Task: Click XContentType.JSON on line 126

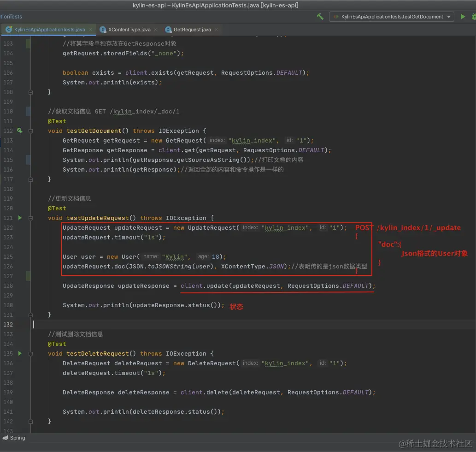Action: pos(252,267)
